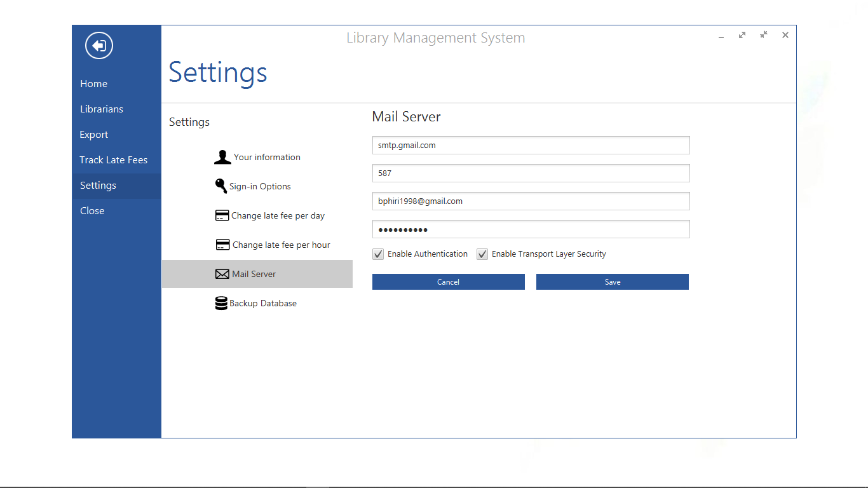
Task: Click the card icon for late fee per hour
Action: (222, 244)
